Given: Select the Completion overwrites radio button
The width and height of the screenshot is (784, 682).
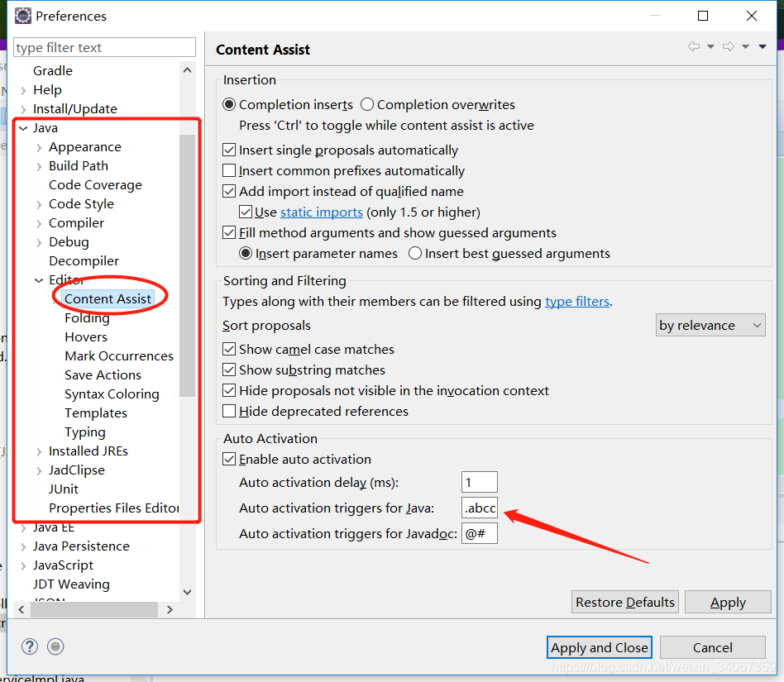Looking at the screenshot, I should [x=367, y=104].
